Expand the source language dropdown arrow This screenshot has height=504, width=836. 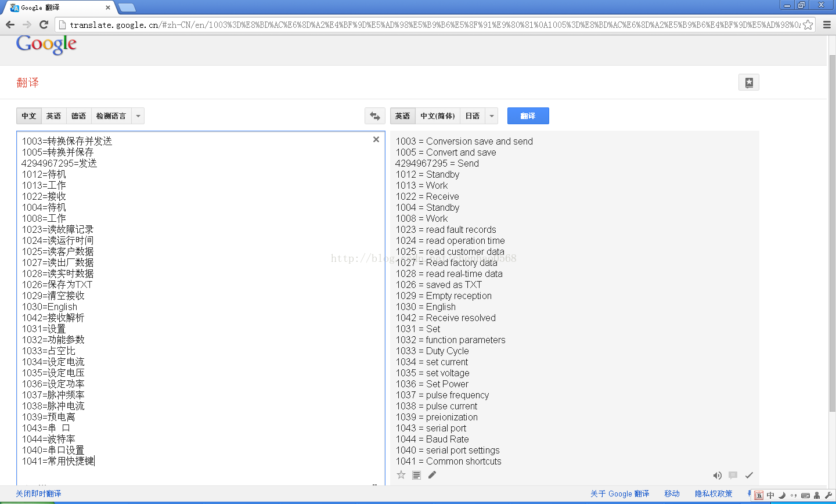(x=138, y=116)
